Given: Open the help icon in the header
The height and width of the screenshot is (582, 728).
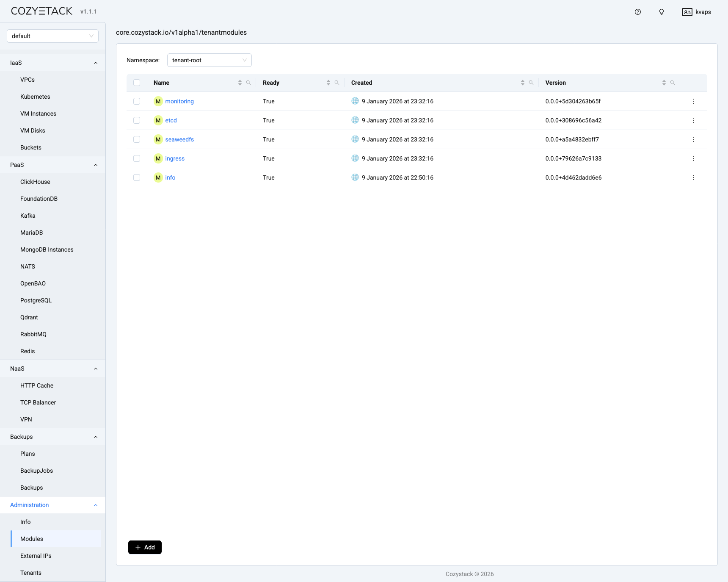Looking at the screenshot, I should [x=637, y=12].
